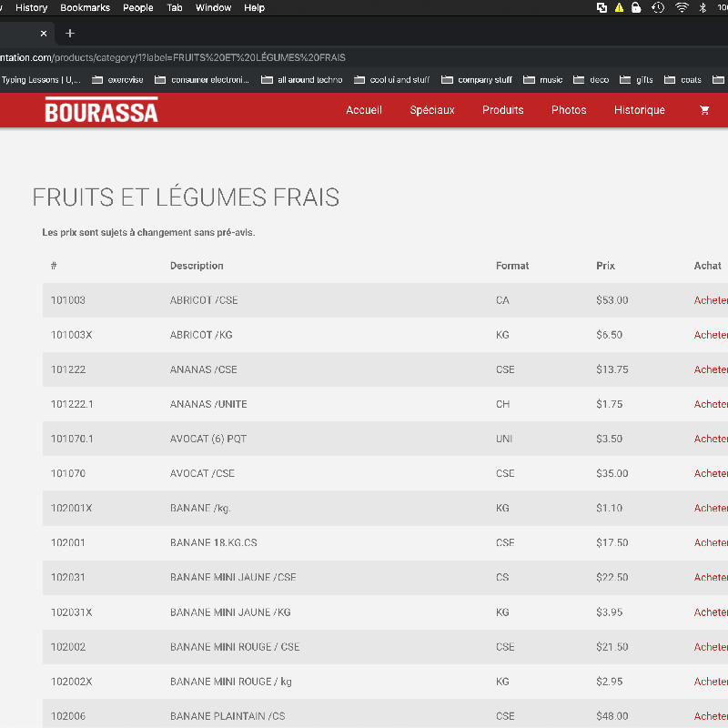Close the current browser tab
Viewport: 728px width, 728px height.
click(x=44, y=34)
